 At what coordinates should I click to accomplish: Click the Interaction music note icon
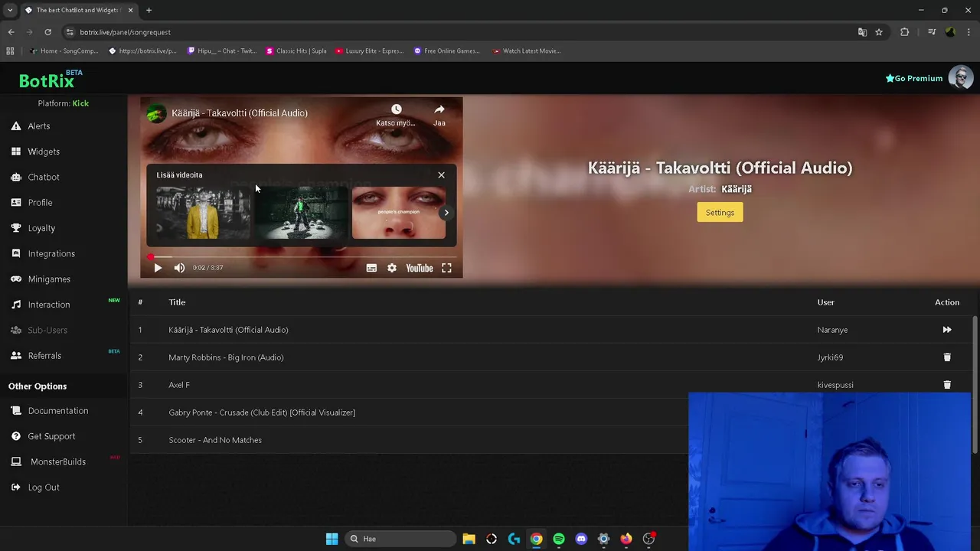click(16, 305)
